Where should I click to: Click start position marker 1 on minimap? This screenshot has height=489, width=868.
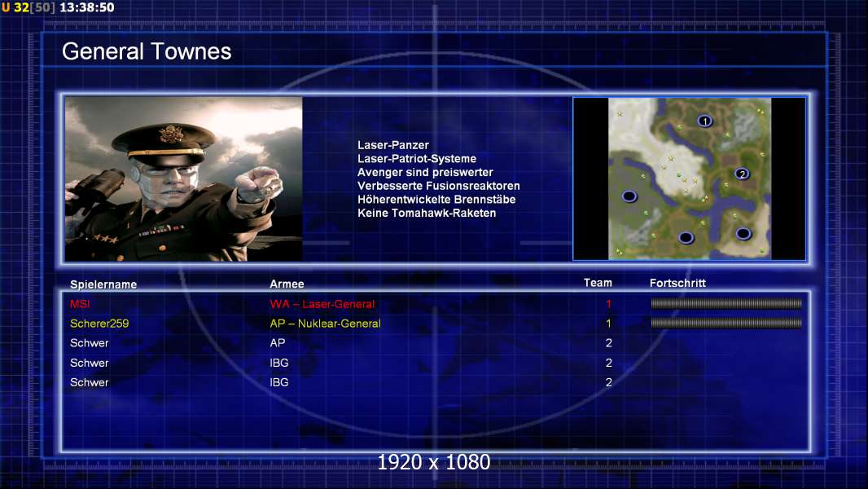pos(704,121)
